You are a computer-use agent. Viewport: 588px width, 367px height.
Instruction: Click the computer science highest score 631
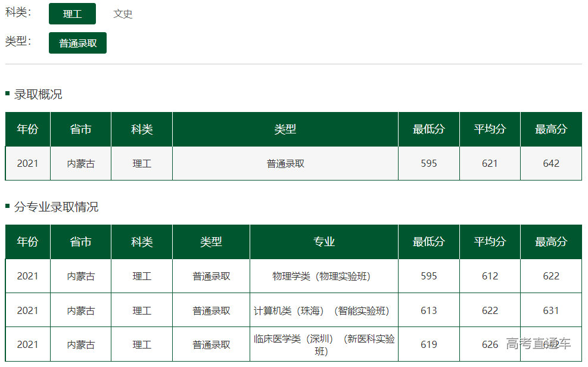click(551, 310)
